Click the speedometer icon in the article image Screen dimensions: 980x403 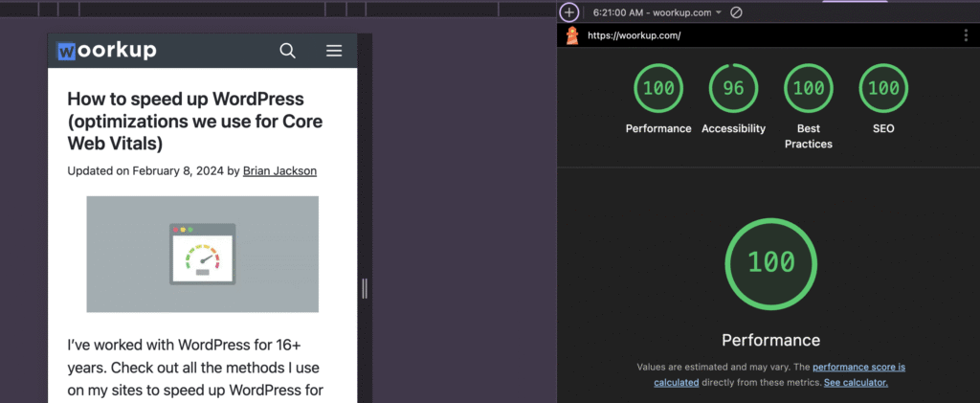click(202, 256)
